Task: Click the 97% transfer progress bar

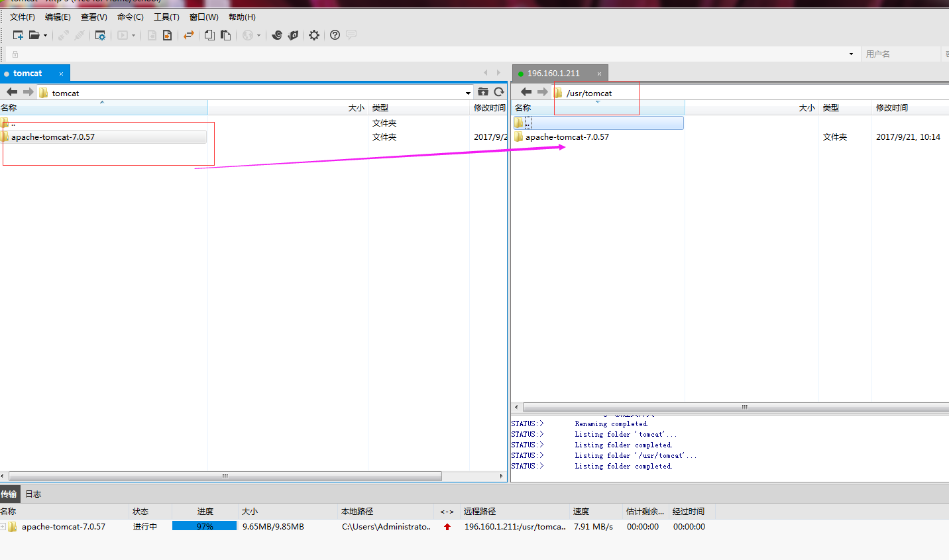Action: (x=205, y=526)
